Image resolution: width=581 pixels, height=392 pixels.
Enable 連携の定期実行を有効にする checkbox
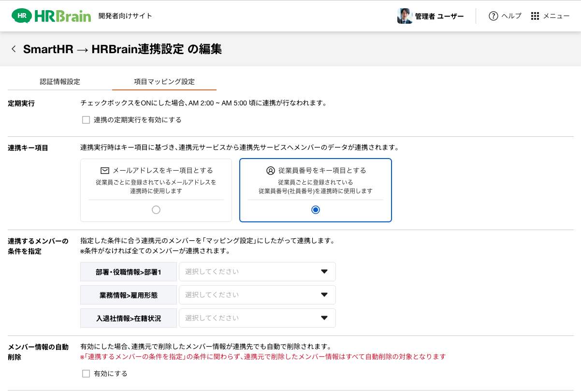point(86,120)
